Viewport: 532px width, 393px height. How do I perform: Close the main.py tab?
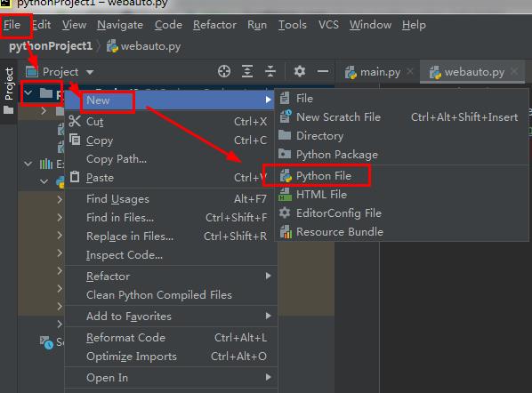point(410,71)
